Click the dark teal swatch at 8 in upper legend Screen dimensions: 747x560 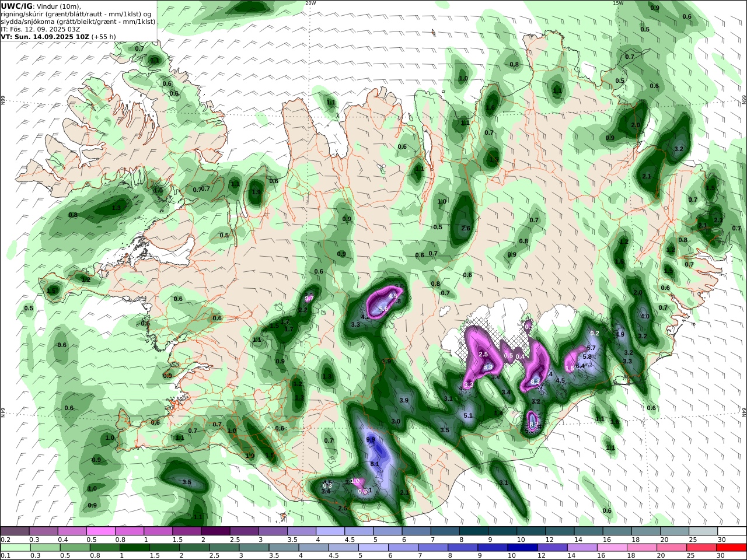(x=473, y=531)
